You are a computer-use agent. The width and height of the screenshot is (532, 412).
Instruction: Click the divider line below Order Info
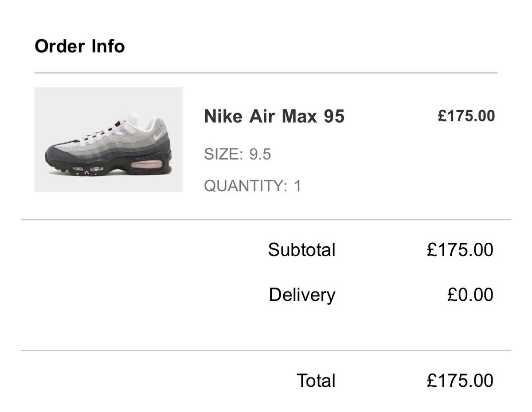pyautogui.click(x=266, y=73)
